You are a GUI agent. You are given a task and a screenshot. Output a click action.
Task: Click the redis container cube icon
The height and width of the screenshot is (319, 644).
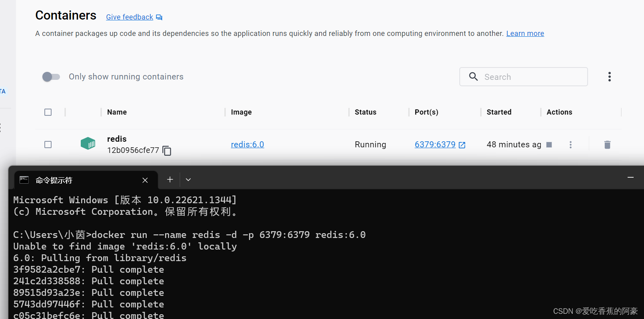[x=88, y=143]
